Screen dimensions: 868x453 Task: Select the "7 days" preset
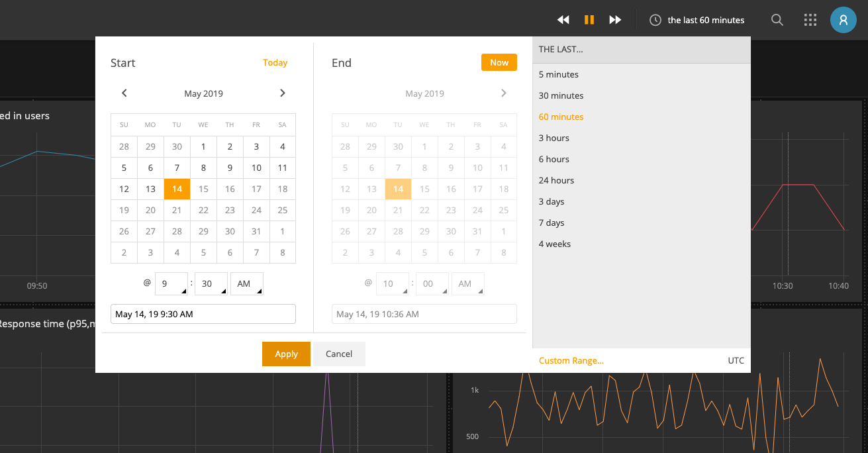551,223
